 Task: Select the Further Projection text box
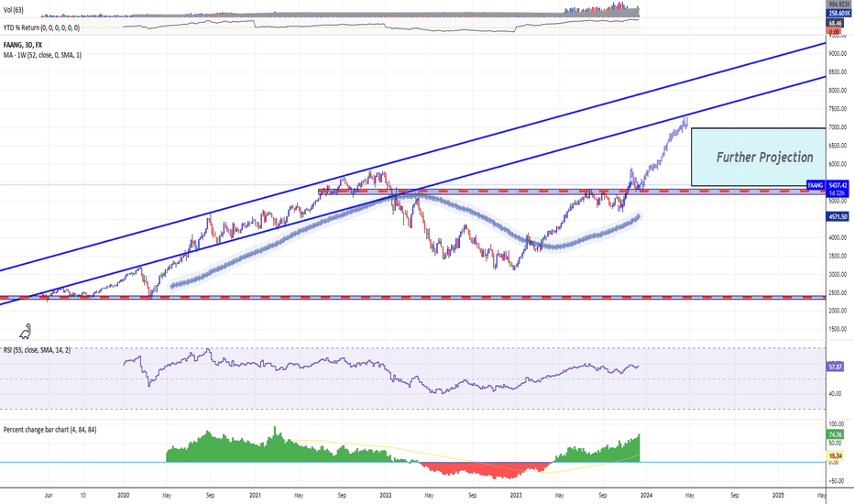(751, 157)
